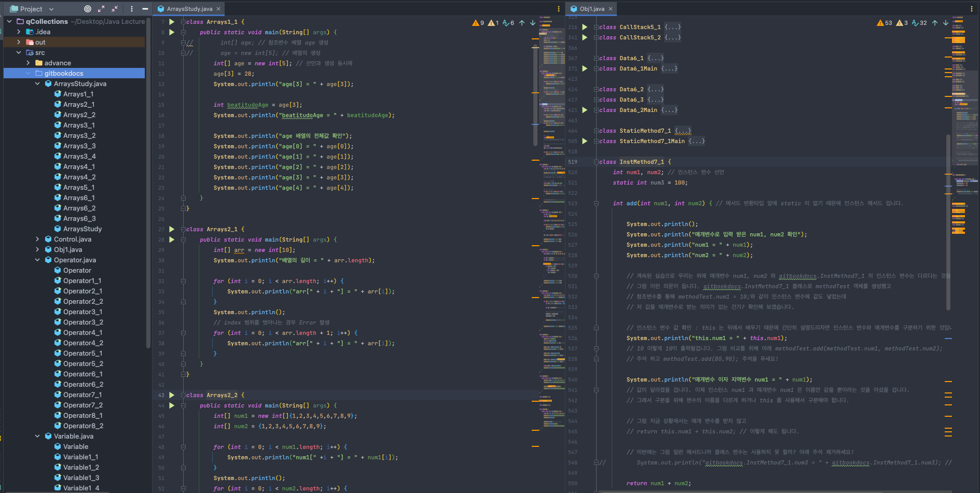Close the ArraysStudy.java tab

click(x=218, y=9)
